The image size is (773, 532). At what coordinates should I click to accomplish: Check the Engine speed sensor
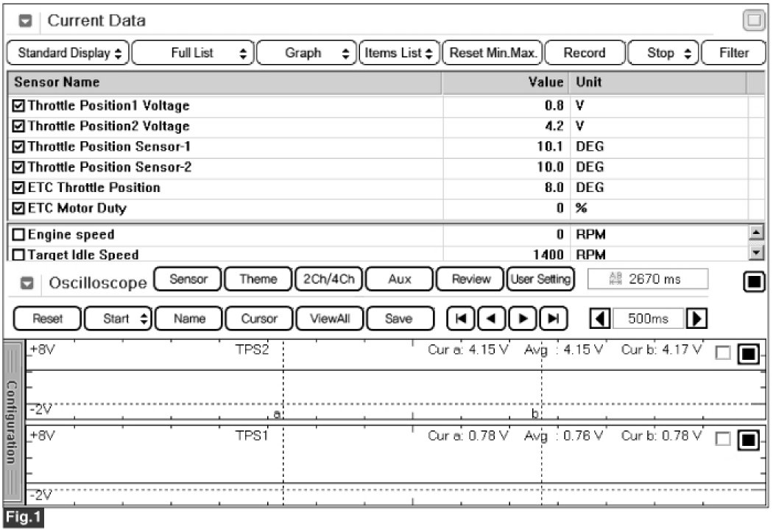point(18,235)
